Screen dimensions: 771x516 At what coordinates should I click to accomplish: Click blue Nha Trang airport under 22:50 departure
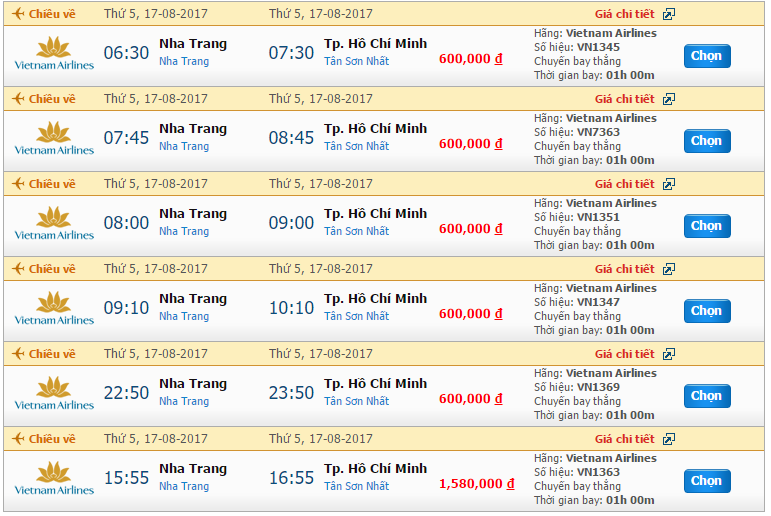pos(184,402)
